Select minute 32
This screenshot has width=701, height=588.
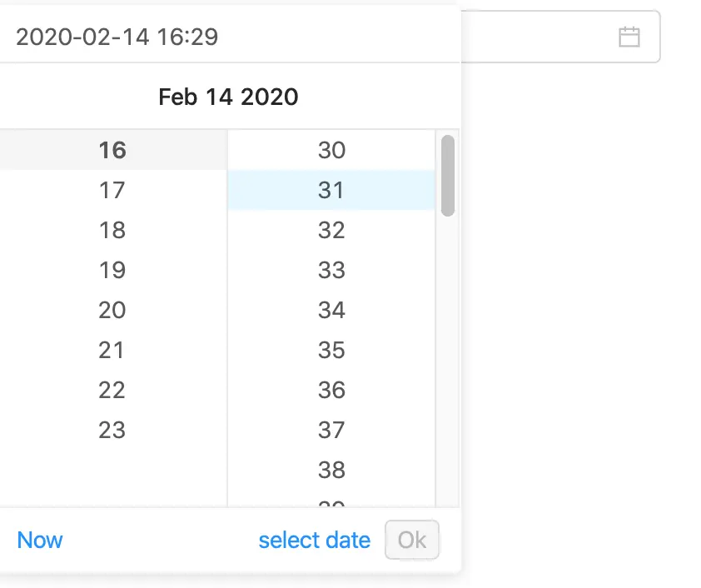tap(331, 230)
